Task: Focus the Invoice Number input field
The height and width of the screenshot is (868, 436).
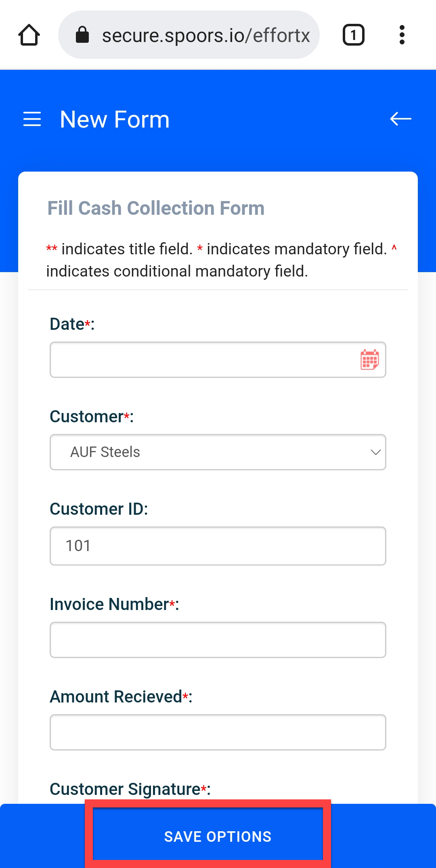Action: (218, 640)
